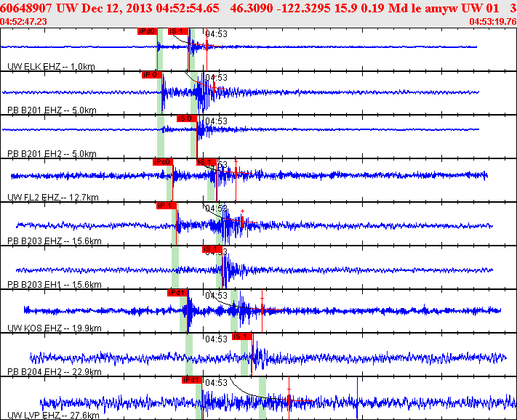Click the red coda duration marker on ELK trace
The width and height of the screenshot is (517, 420).
tap(207, 46)
